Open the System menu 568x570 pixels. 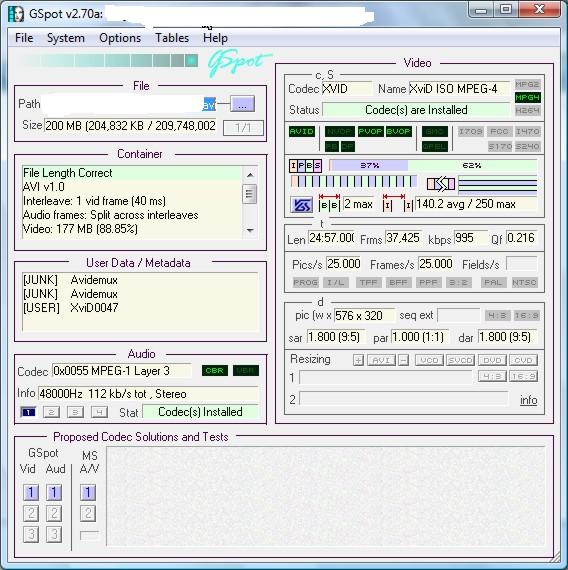coord(65,38)
